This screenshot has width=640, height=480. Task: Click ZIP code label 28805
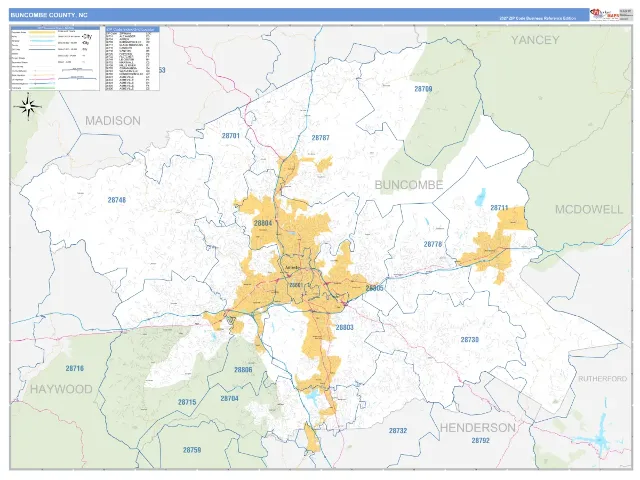pos(374,288)
